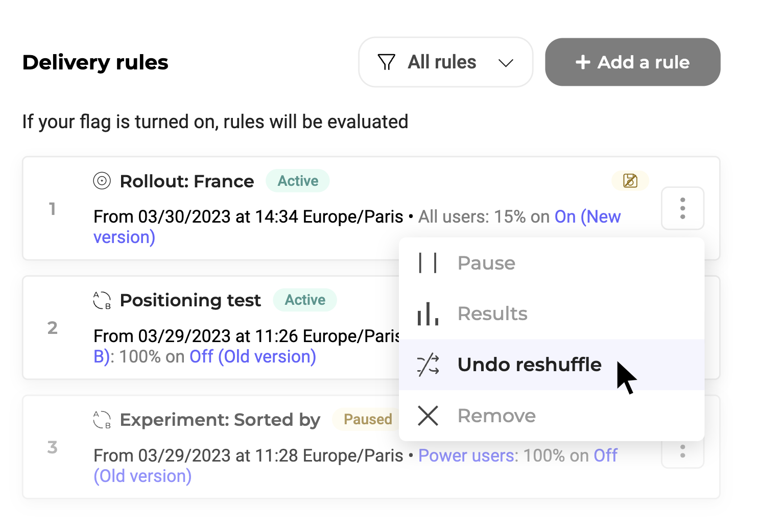Click the yellow unsaved badge icon on rule 1
This screenshot has width=760, height=532.
tap(630, 180)
